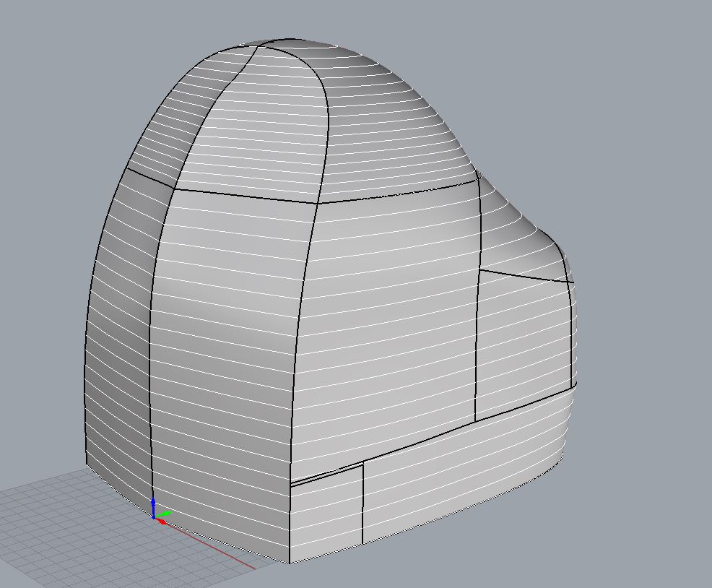The height and width of the screenshot is (588, 712).
Task: Click the green Y-axis arrow at origin
Action: (x=165, y=514)
